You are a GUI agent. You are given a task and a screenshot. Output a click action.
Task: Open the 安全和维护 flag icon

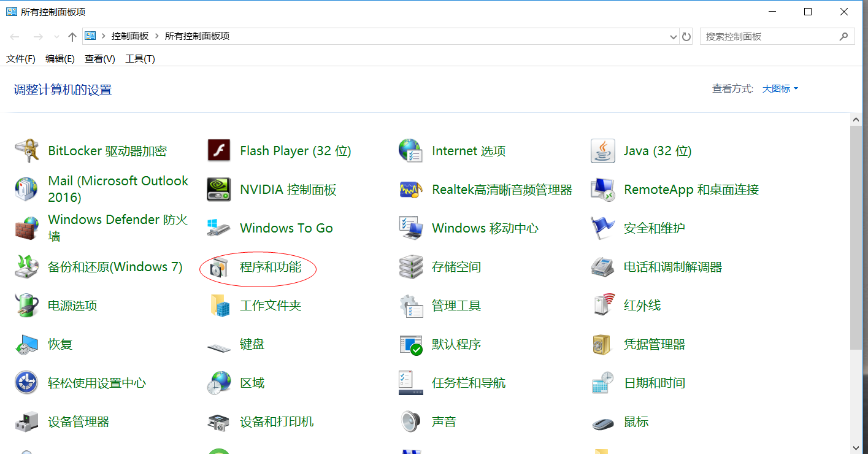(x=603, y=228)
